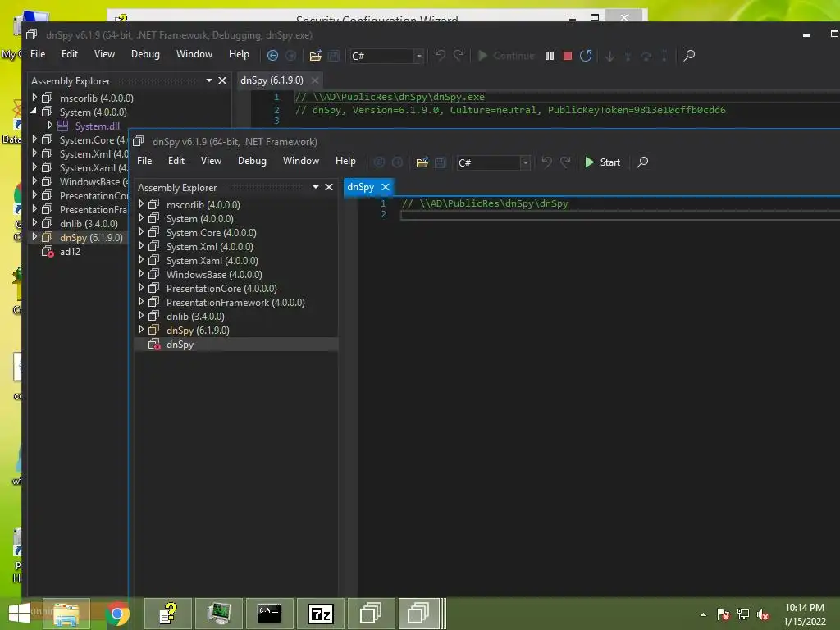Expand mscorlib (4.0.0.0) node in front window
Image resolution: width=840 pixels, height=630 pixels.
(141, 204)
